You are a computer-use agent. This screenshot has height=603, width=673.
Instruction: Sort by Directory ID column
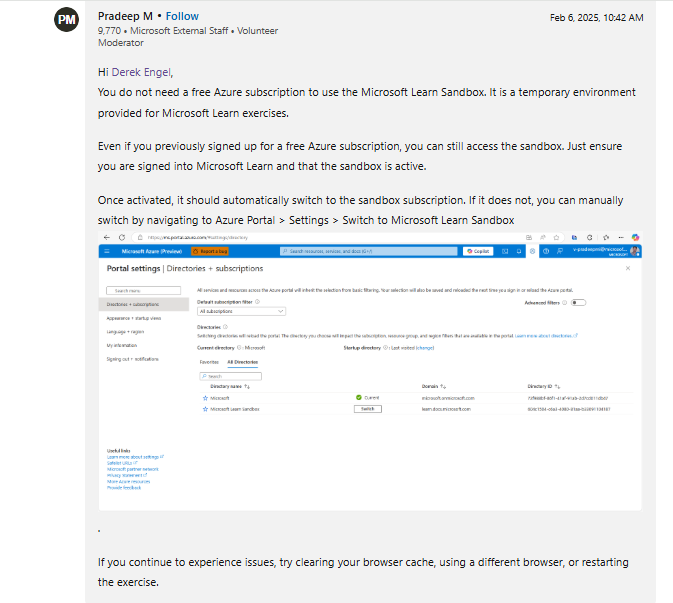pos(543,387)
